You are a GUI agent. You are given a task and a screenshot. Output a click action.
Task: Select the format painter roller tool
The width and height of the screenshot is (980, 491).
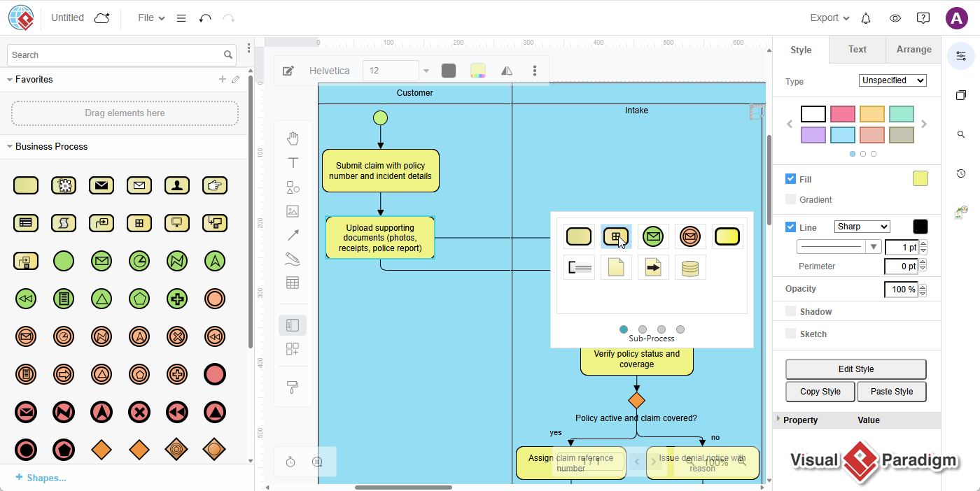point(293,387)
